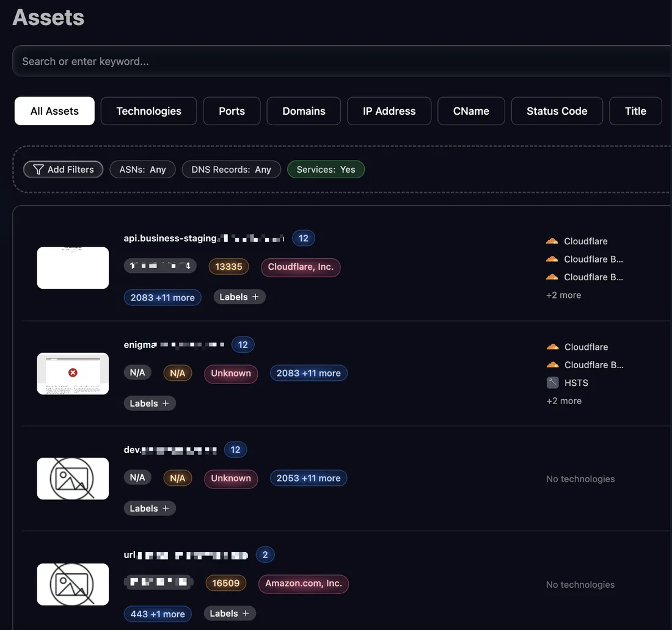The width and height of the screenshot is (672, 630).
Task: Add labels to the enigma asset
Action: 150,403
